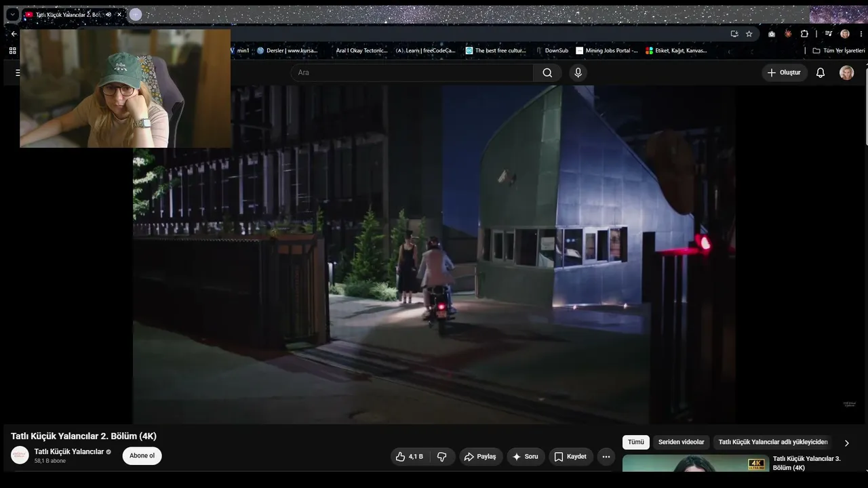Screen dimensions: 868x488
Task: Open the Chrome extensions puzzle icon
Action: pos(804,34)
